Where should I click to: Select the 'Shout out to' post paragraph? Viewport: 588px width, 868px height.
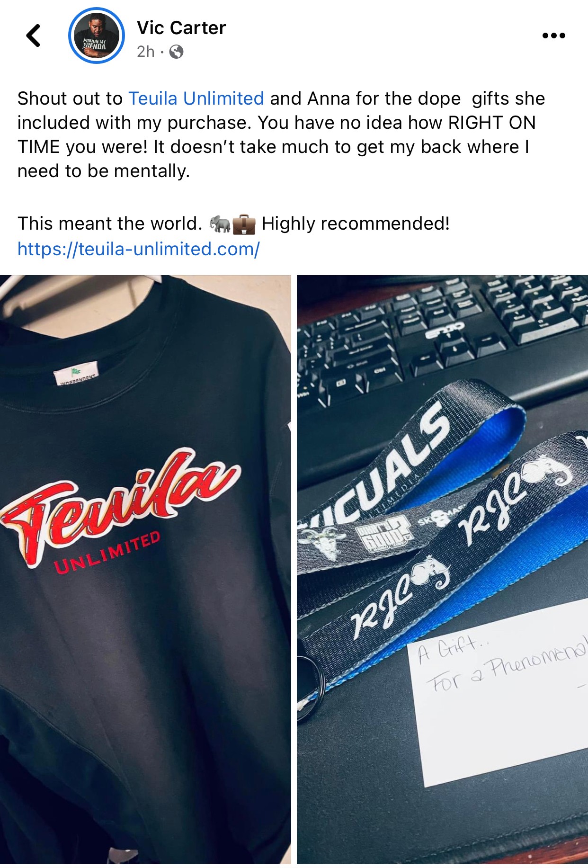click(281, 135)
